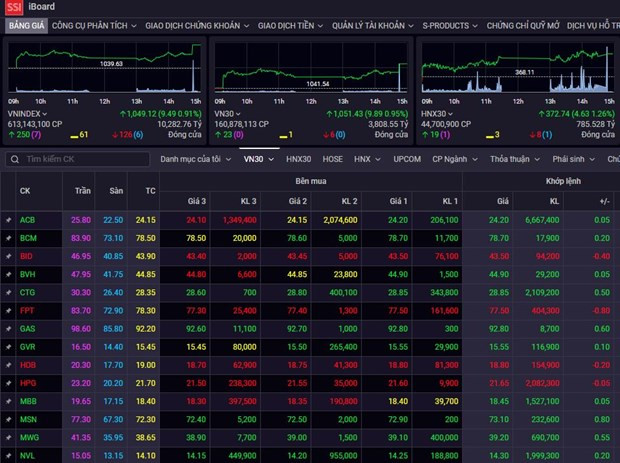The height and width of the screenshot is (463, 620).
Task: Click the pin icon next to ACB
Action: (x=9, y=219)
